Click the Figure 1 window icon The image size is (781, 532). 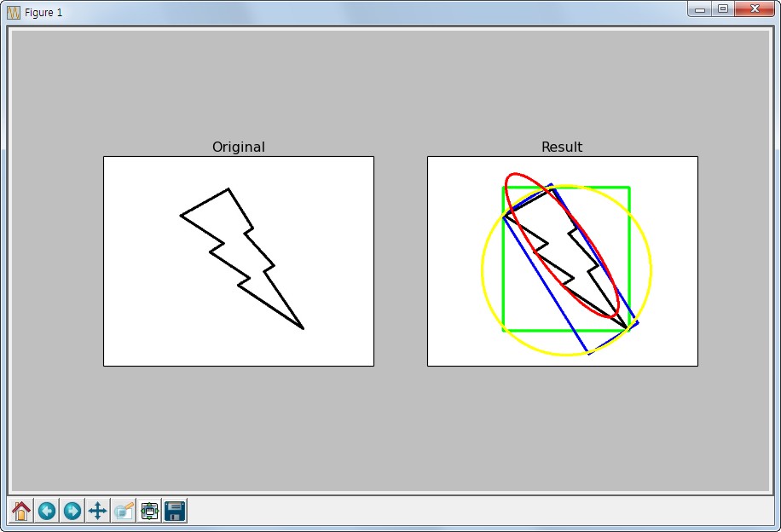pos(14,12)
